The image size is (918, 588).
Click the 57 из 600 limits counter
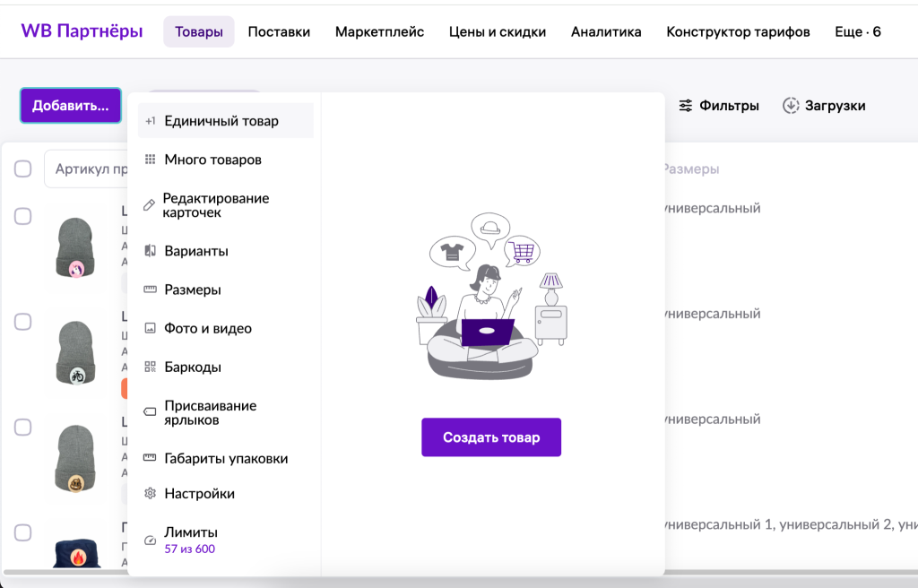(190, 549)
